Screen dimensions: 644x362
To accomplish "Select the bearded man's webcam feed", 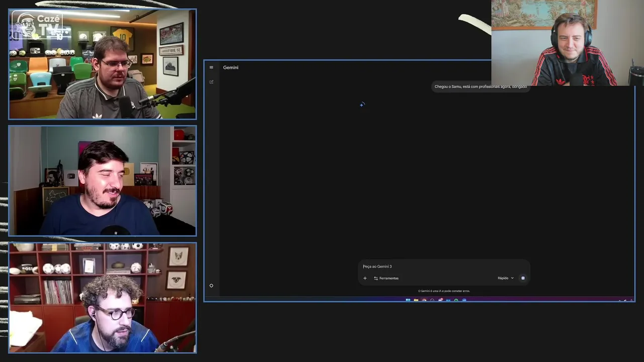I will coord(102,180).
